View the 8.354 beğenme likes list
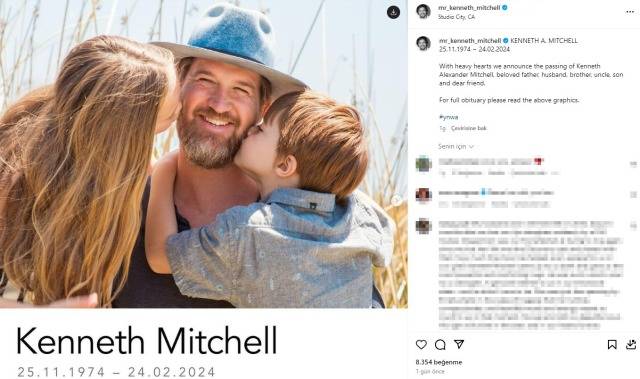This screenshot has width=640, height=379. click(x=439, y=362)
